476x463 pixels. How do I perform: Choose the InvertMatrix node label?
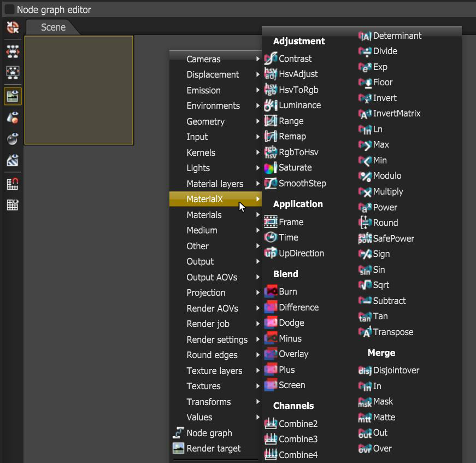pos(397,114)
